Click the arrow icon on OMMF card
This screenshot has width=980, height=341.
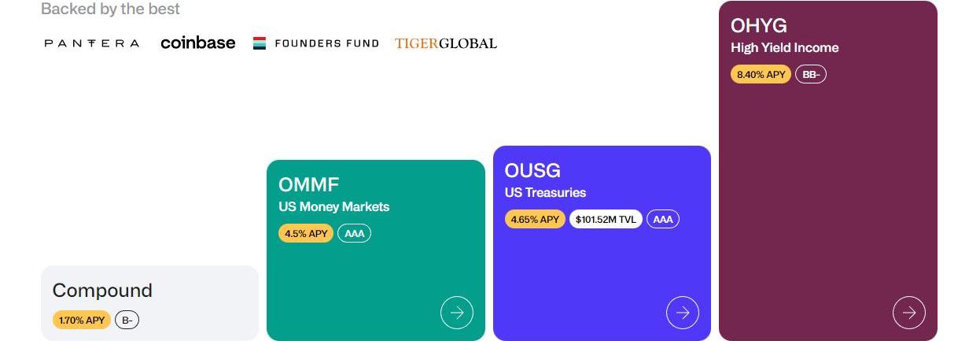(457, 313)
